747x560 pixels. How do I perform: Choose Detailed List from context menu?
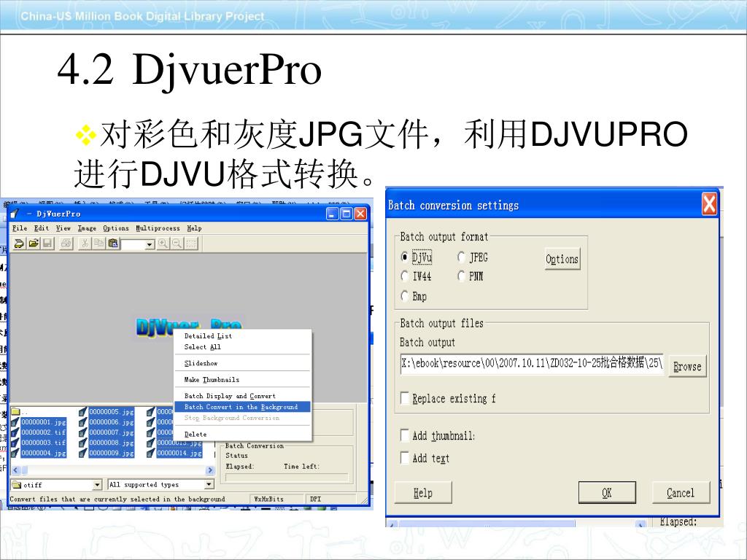coord(242,335)
